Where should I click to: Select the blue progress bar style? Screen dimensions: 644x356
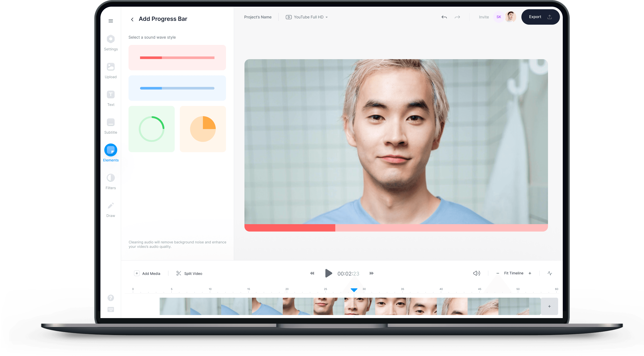pos(177,88)
